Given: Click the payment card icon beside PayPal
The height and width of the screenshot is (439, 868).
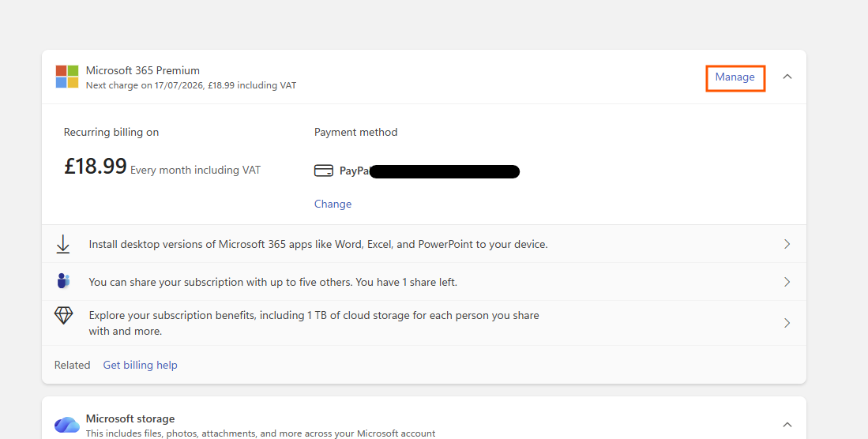Looking at the screenshot, I should coord(324,171).
